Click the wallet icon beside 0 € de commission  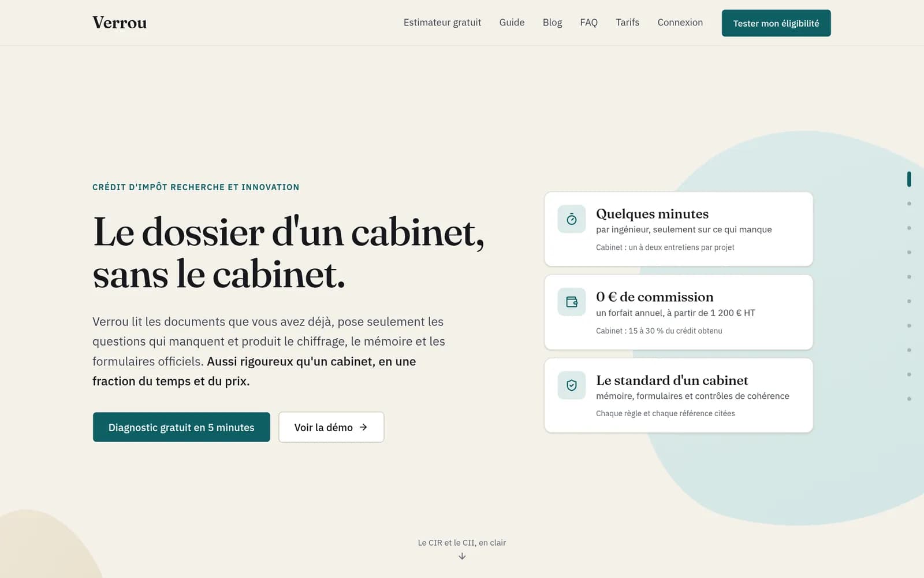(572, 302)
